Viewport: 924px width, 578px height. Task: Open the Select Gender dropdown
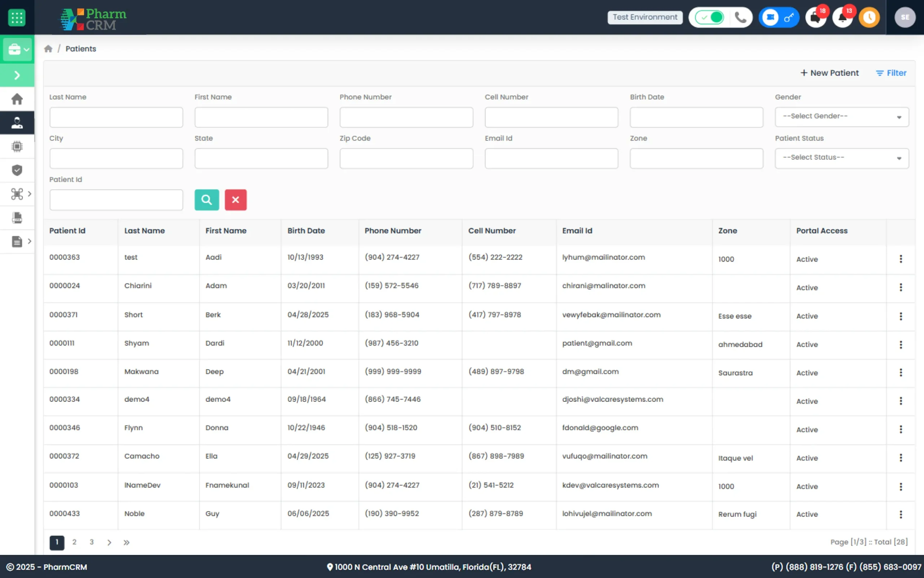pyautogui.click(x=842, y=117)
